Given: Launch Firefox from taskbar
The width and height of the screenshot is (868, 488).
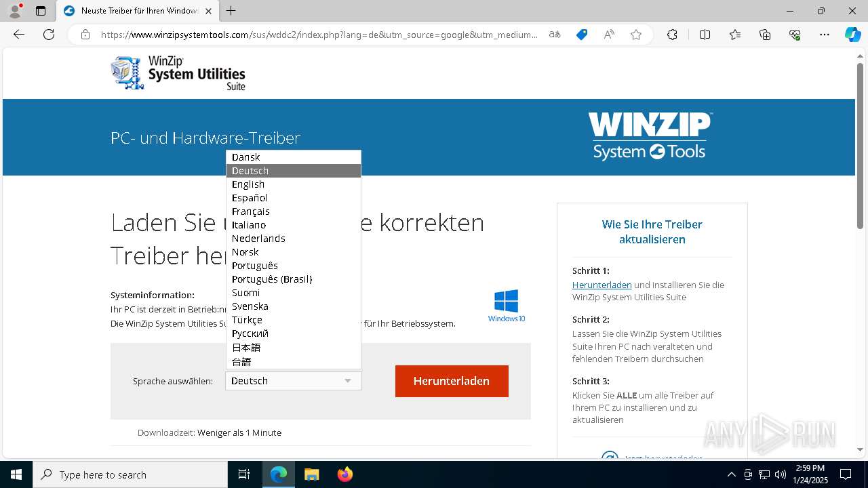Looking at the screenshot, I should point(344,474).
